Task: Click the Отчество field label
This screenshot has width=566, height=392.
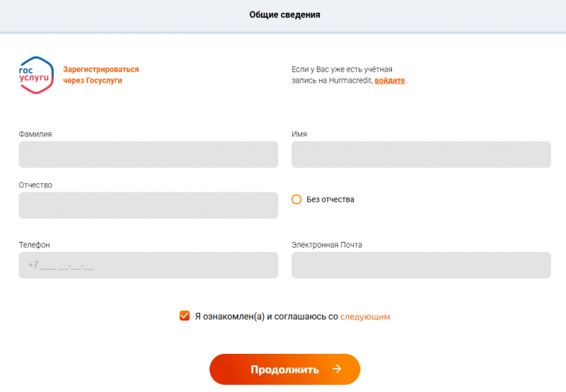Action: pos(36,185)
